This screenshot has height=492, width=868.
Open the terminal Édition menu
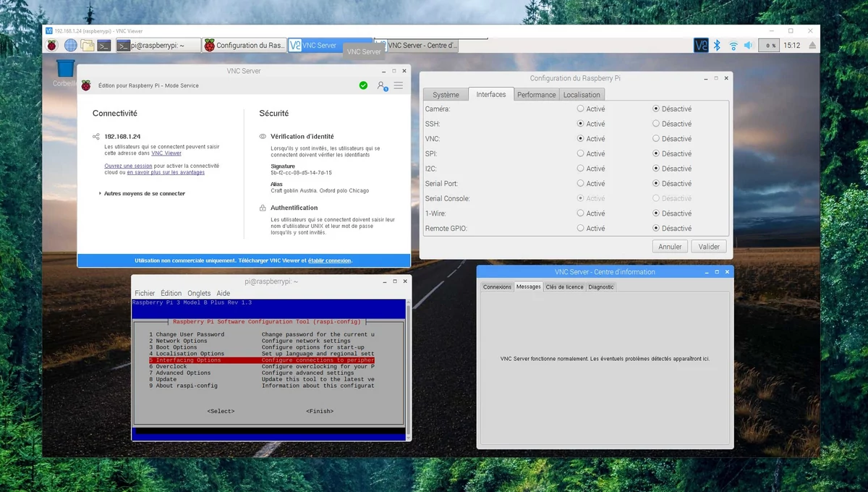pyautogui.click(x=171, y=293)
